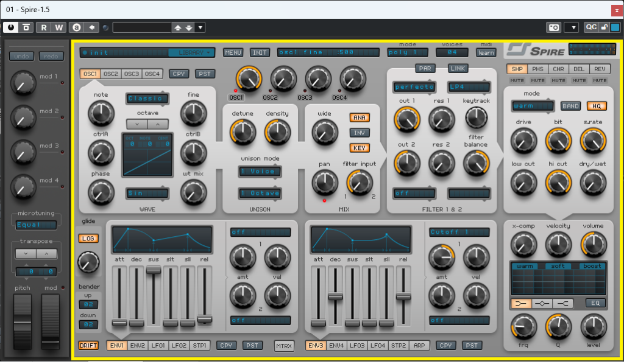Open the LIBRARY preset dropdown
624x364 pixels.
(191, 52)
